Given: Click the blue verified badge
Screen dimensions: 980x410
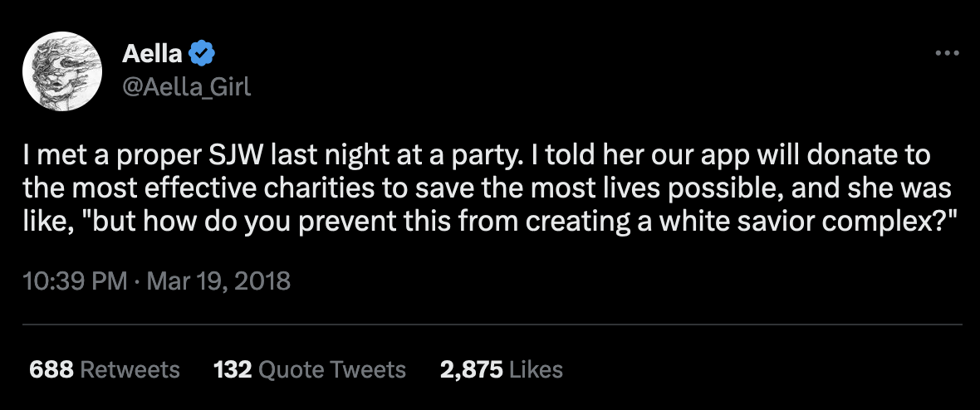Looking at the screenshot, I should [x=203, y=54].
